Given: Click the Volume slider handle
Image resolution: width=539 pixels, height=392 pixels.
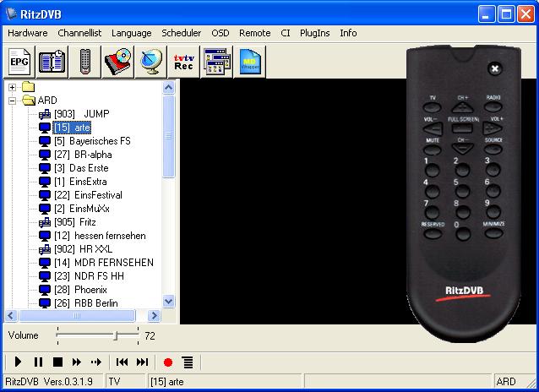Looking at the screenshot, I should pyautogui.click(x=116, y=335).
